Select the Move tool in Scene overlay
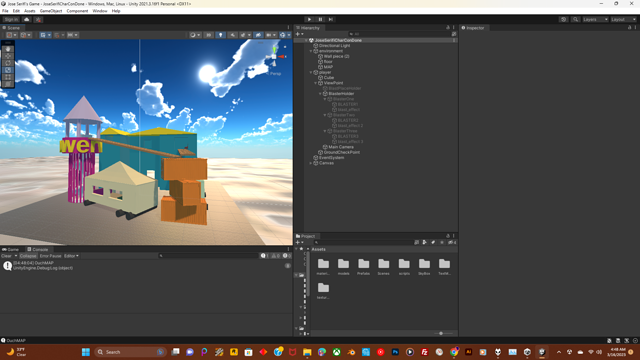 tap(8, 56)
